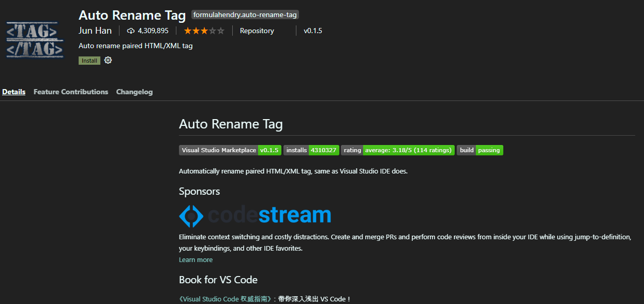Screen dimensions: 644x304
Task: Click install count 4,309,895
Action: tap(153, 31)
